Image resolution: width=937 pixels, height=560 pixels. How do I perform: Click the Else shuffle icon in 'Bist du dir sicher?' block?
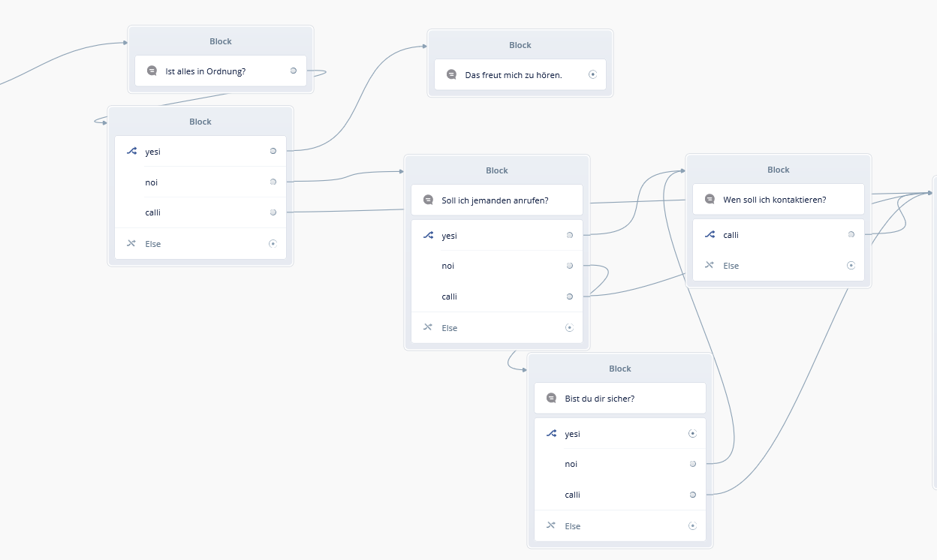point(551,525)
